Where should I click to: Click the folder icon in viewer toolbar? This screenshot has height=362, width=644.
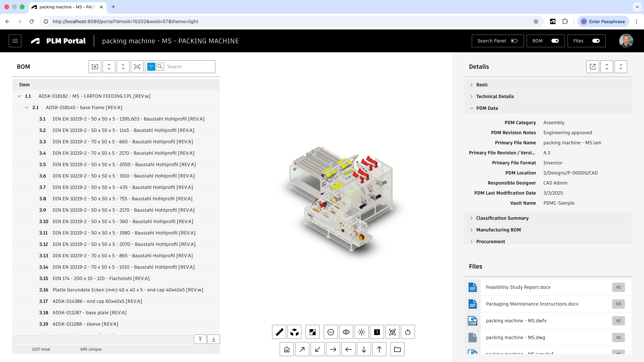(x=397, y=349)
